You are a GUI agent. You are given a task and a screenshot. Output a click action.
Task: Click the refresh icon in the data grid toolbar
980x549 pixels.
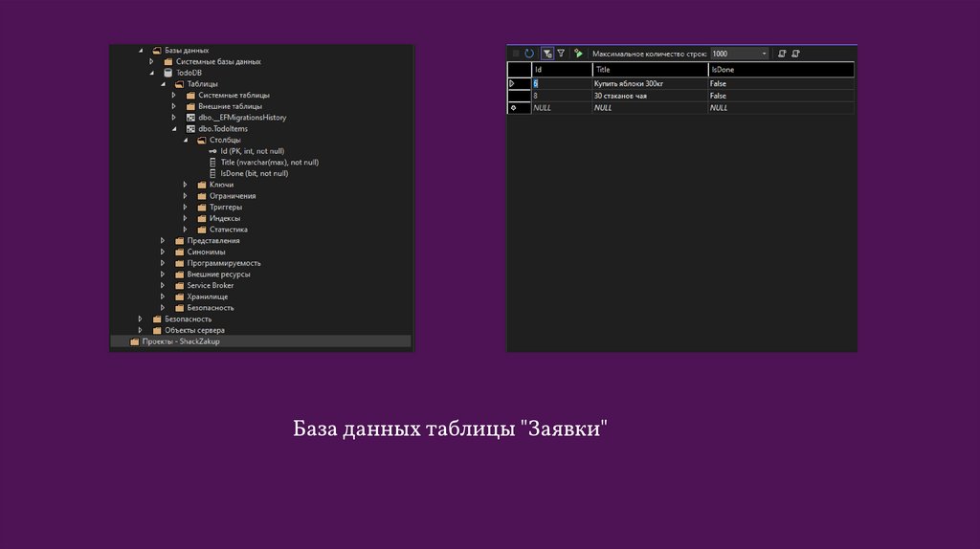click(529, 54)
